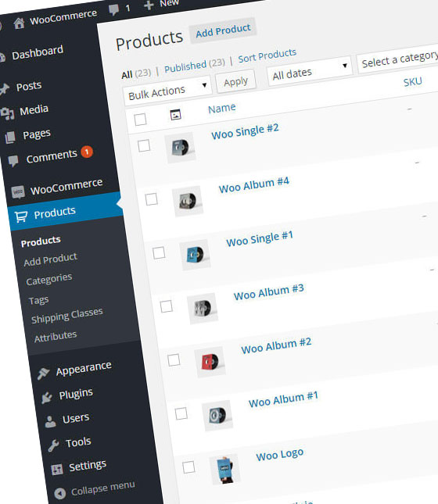Open the comments bubble in top bar

pos(113,9)
